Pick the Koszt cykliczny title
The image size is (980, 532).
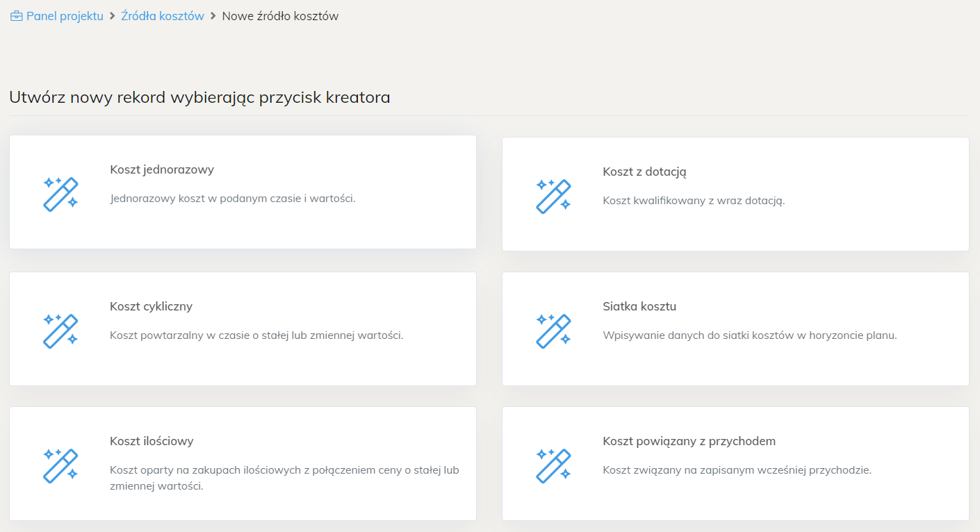[x=151, y=306]
